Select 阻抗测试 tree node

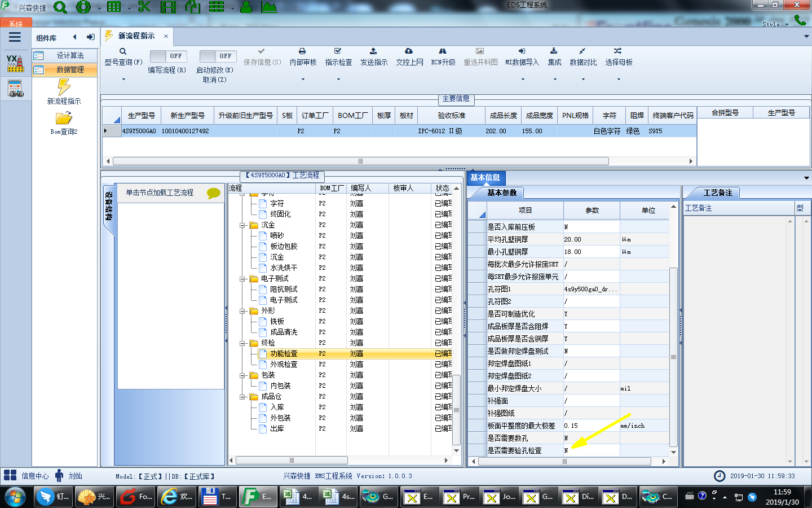coord(284,290)
